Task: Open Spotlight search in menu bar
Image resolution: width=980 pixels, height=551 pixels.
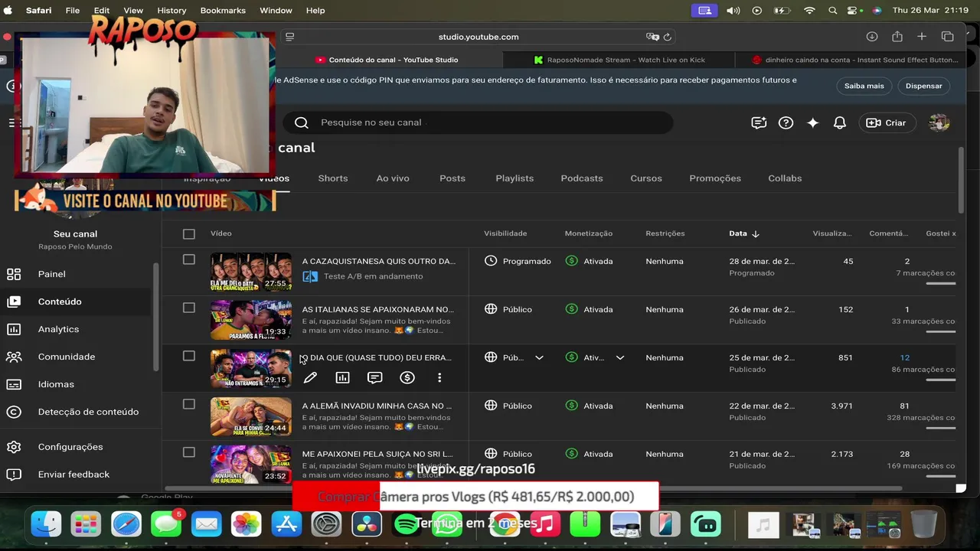Action: pos(833,11)
